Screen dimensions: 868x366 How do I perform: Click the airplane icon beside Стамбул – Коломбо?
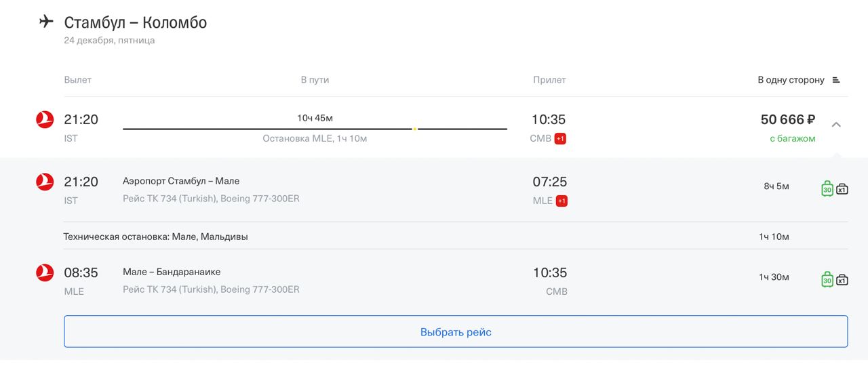coord(46,22)
